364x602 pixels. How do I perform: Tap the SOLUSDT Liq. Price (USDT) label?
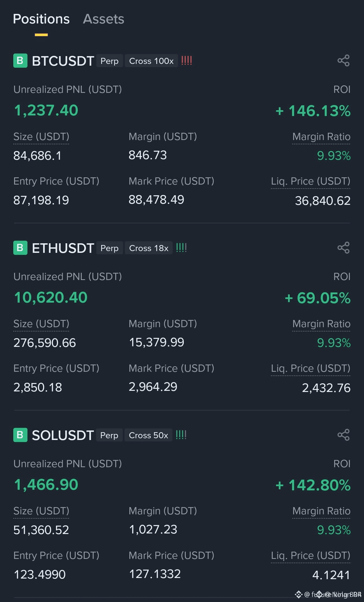point(311,555)
